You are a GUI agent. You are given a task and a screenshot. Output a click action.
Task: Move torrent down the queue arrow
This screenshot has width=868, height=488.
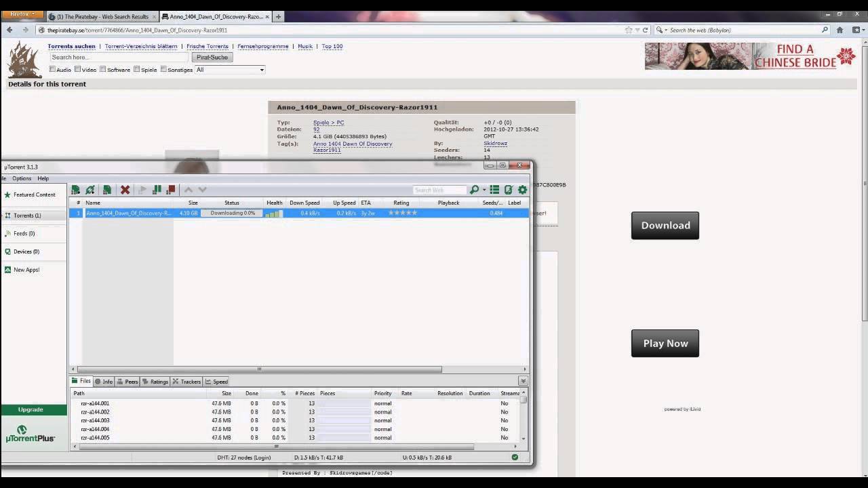click(x=202, y=190)
